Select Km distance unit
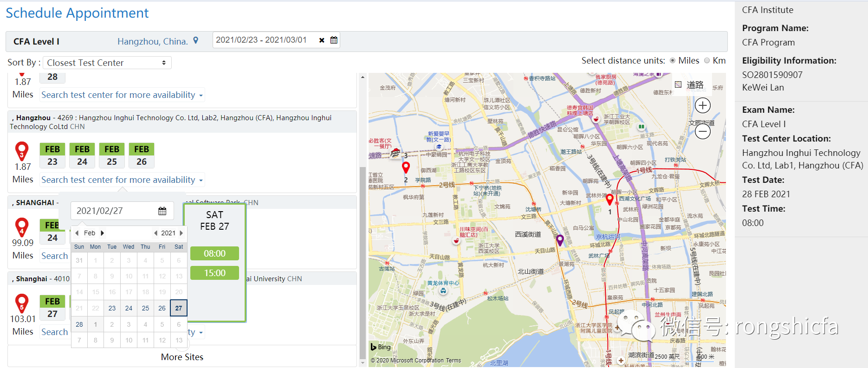This screenshot has height=368, width=868. click(x=707, y=60)
